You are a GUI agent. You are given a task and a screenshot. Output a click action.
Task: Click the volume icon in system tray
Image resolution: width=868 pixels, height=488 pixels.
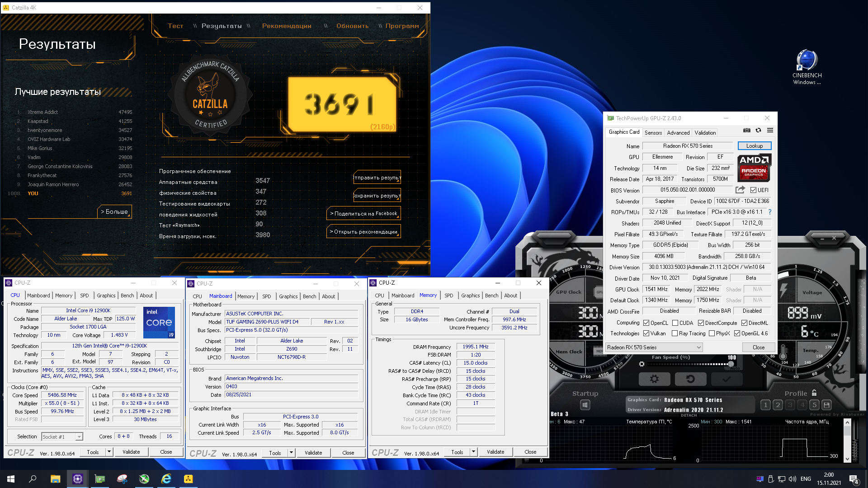[792, 479]
